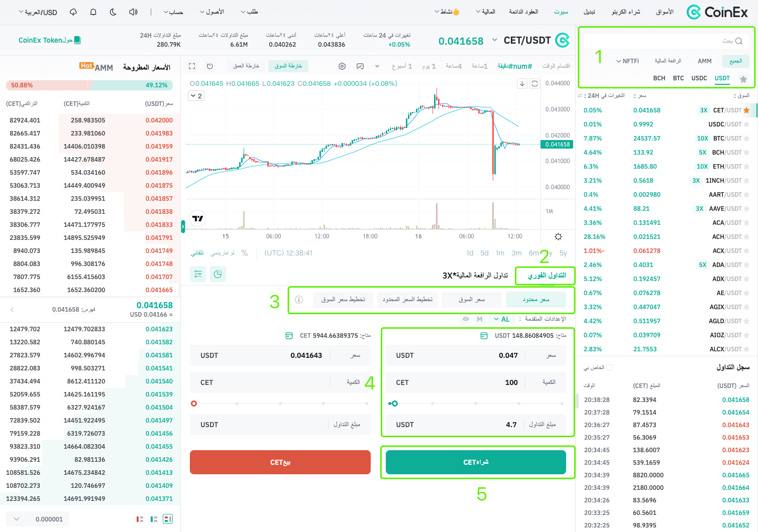The image size is (758, 532).
Task: Open the favorites star tab in market list
Action: 743,79
